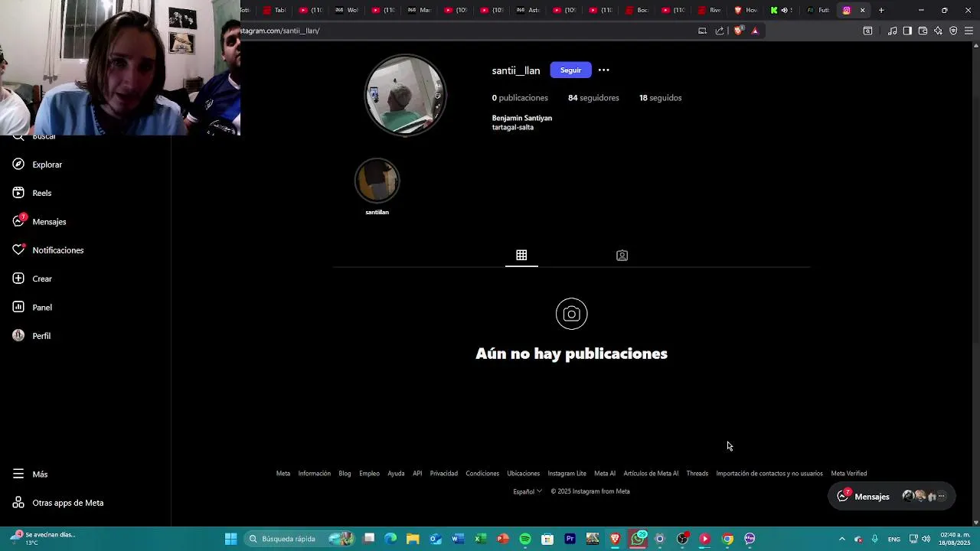Select the posts grid tab

point(521,255)
